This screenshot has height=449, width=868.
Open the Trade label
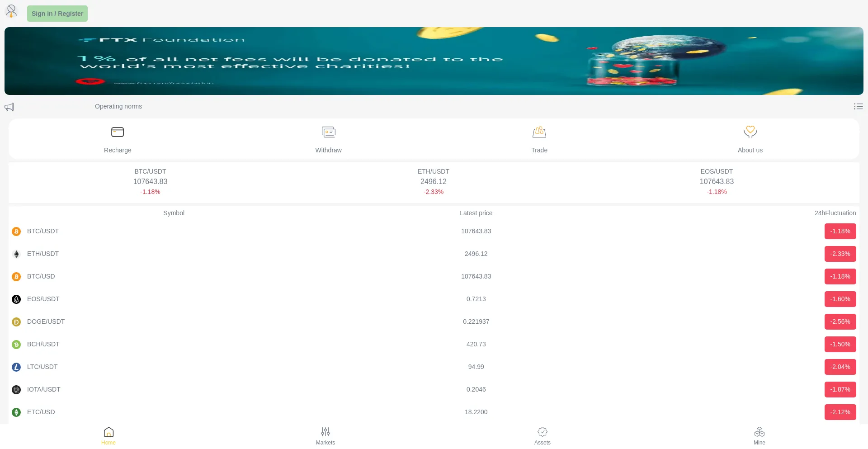[x=539, y=150]
